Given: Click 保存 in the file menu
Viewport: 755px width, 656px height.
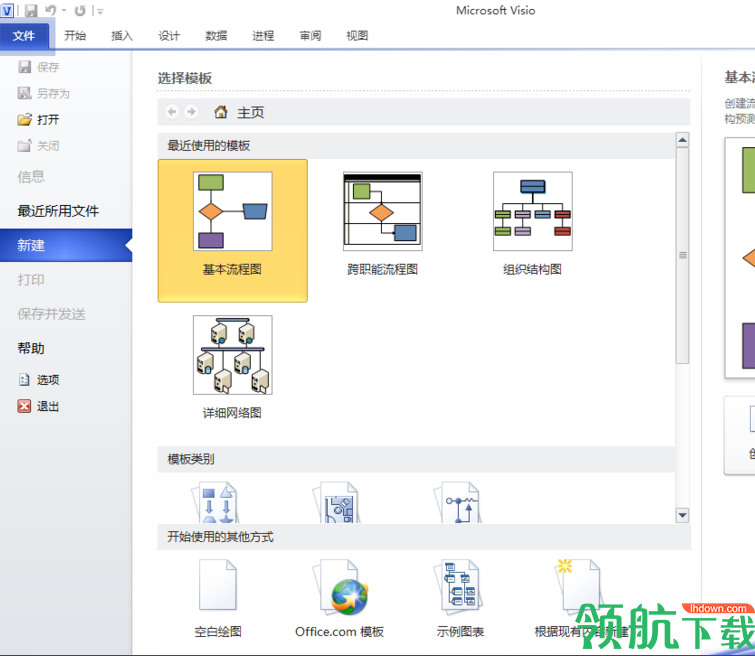Looking at the screenshot, I should coord(48,67).
